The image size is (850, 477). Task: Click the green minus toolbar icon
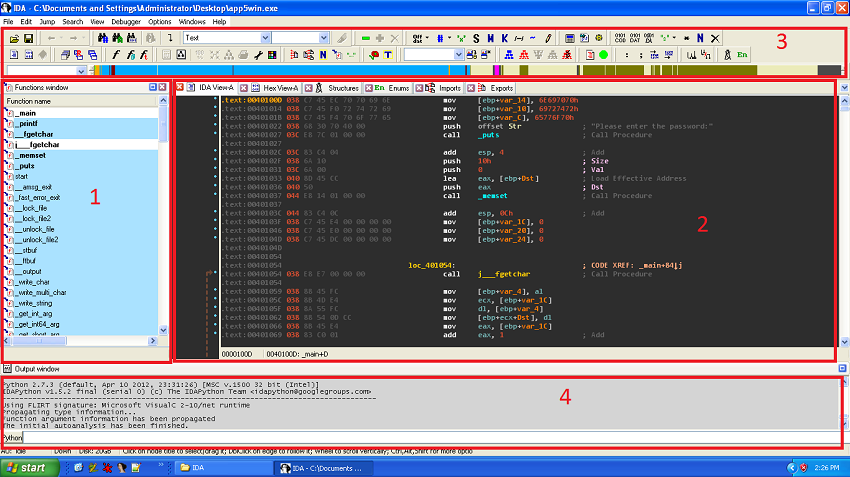click(x=365, y=38)
